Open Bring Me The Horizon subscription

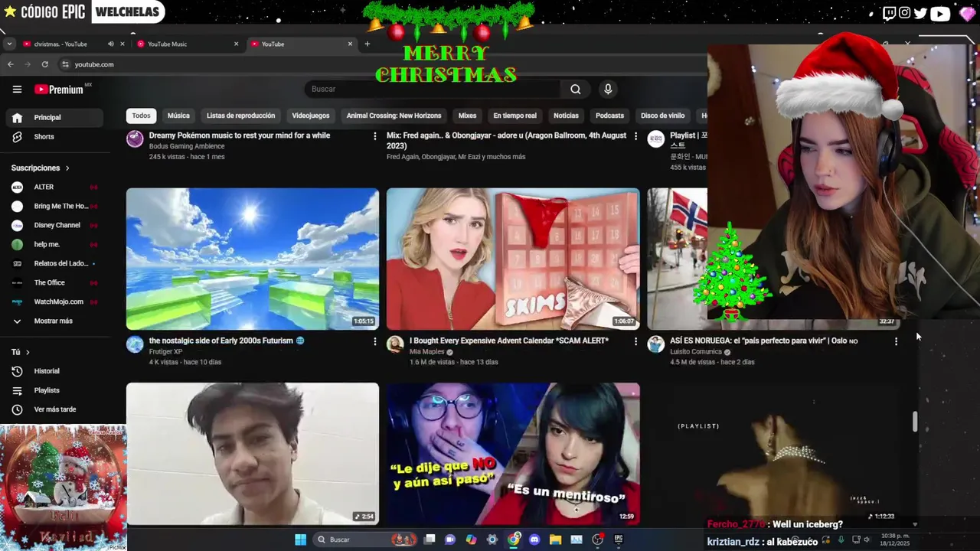[54, 207]
